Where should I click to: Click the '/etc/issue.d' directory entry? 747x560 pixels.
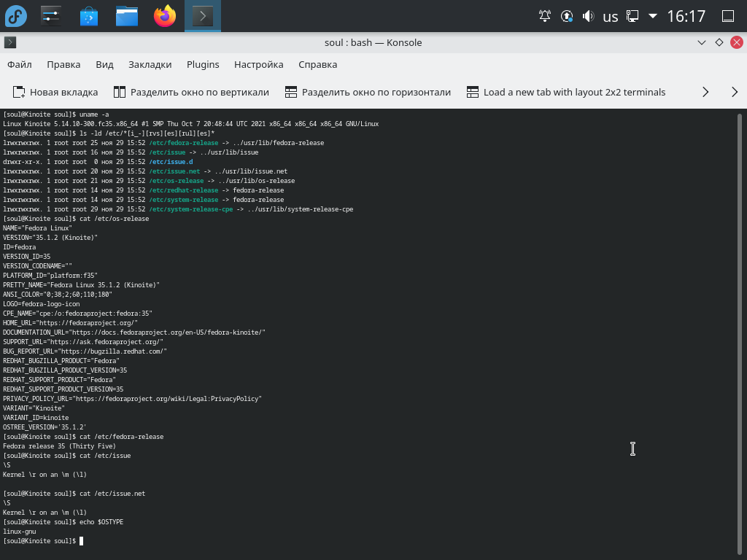click(171, 162)
